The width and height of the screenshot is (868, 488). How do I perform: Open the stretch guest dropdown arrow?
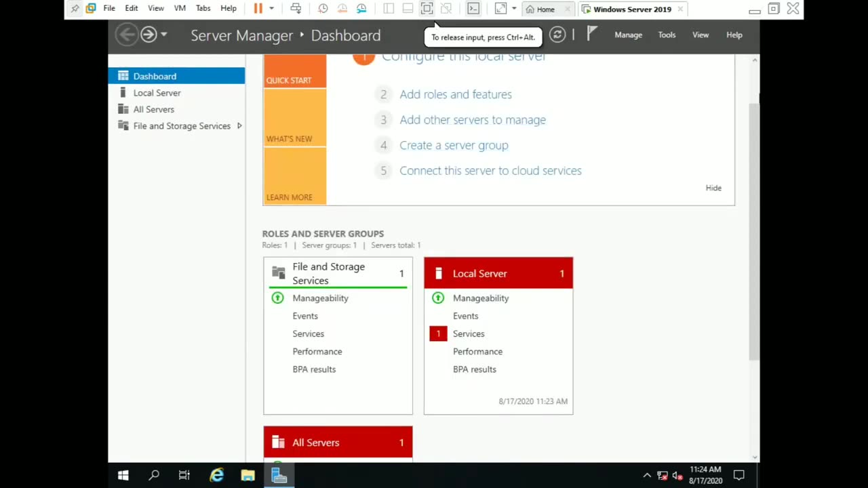tap(514, 9)
